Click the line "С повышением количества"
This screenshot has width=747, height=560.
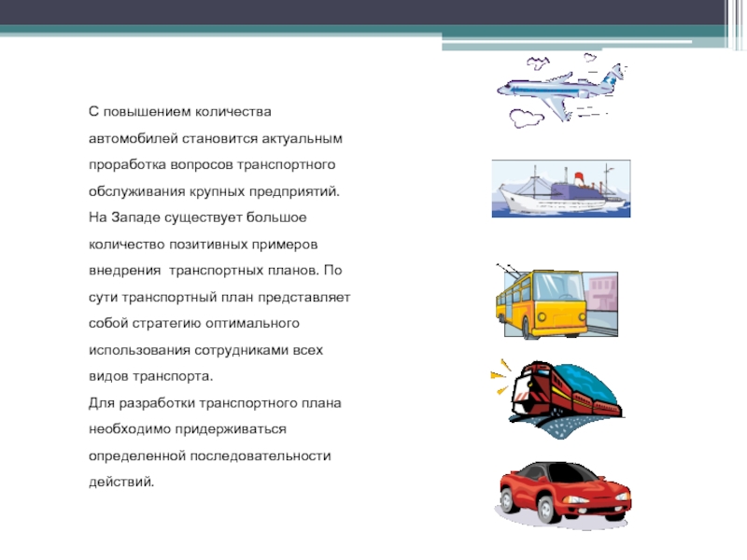[180, 112]
